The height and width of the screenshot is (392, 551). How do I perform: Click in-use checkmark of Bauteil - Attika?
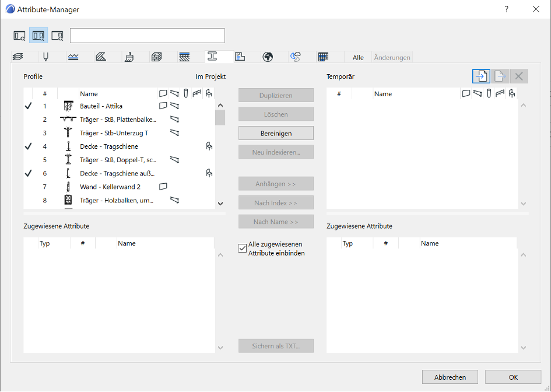pyautogui.click(x=28, y=106)
